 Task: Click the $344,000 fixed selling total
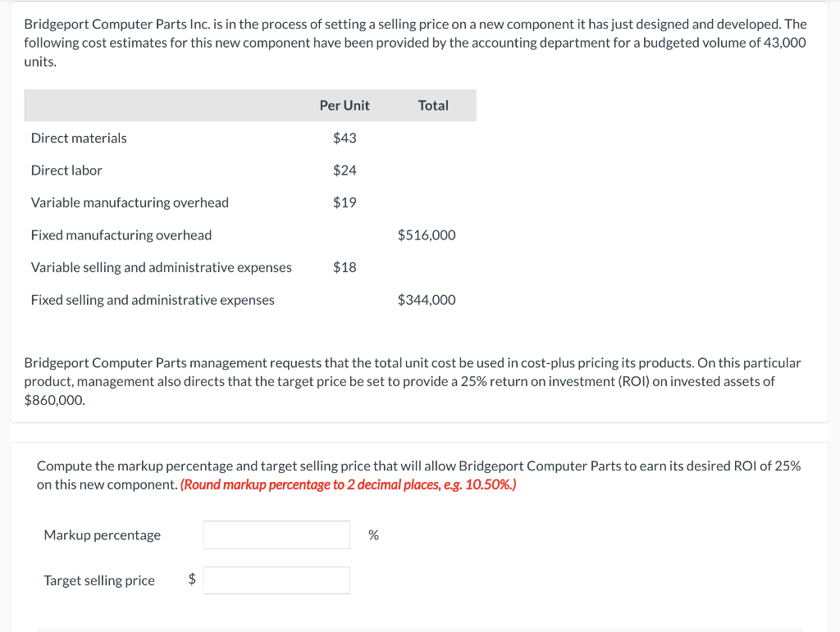(427, 300)
